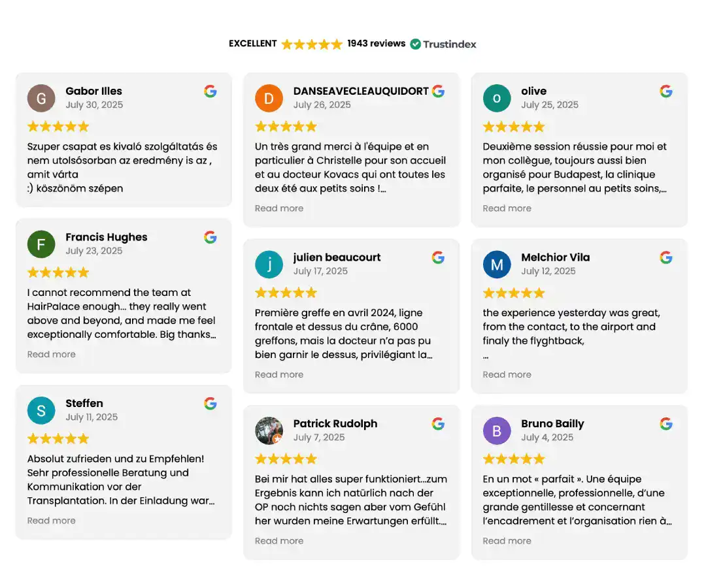Expand Read more on olive's review

coord(507,208)
